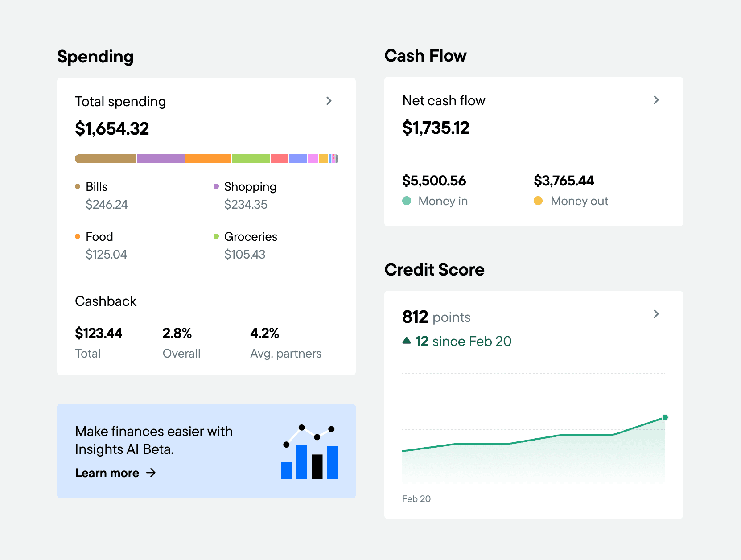Select the green Groceries bar segment
741x560 pixels.
point(251,159)
